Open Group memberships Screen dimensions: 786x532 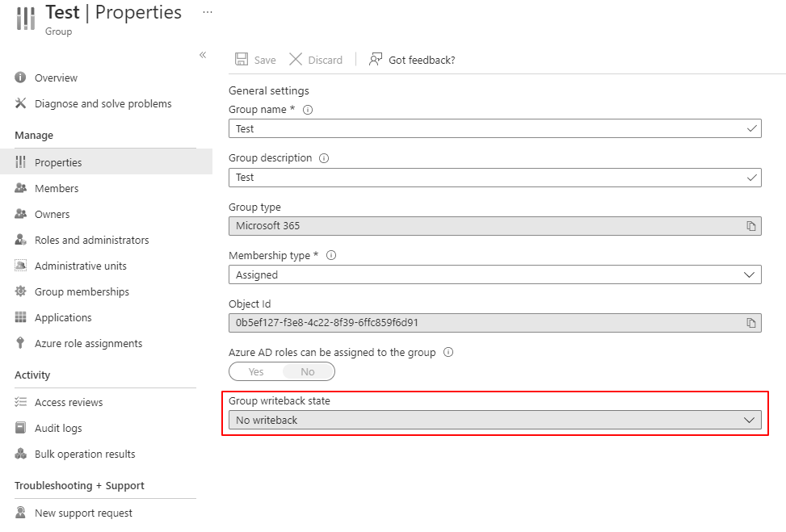(x=82, y=291)
